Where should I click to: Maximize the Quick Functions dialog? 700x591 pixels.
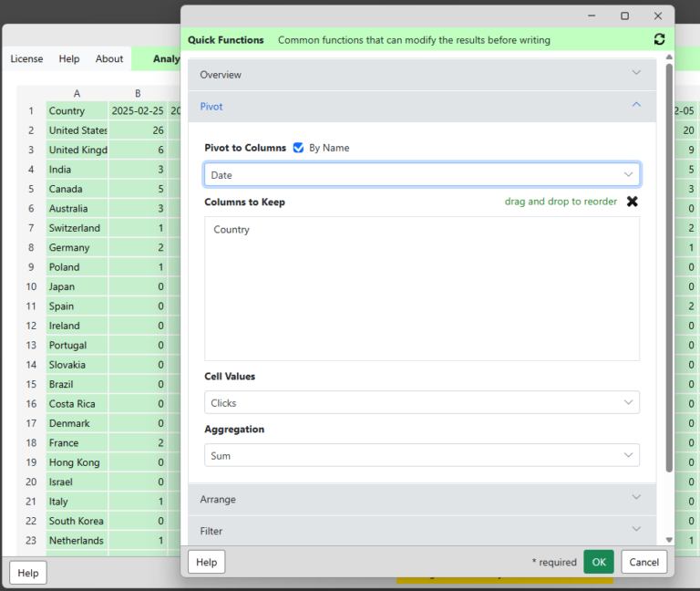624,16
